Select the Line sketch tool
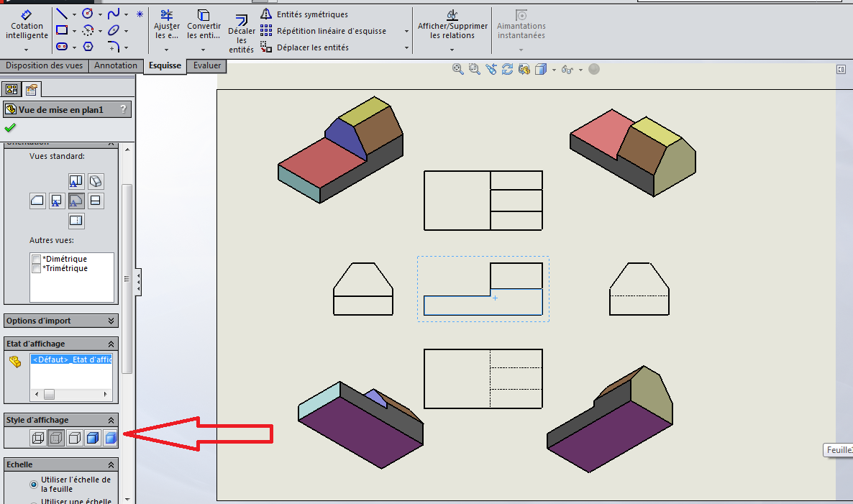853x504 pixels. point(62,14)
